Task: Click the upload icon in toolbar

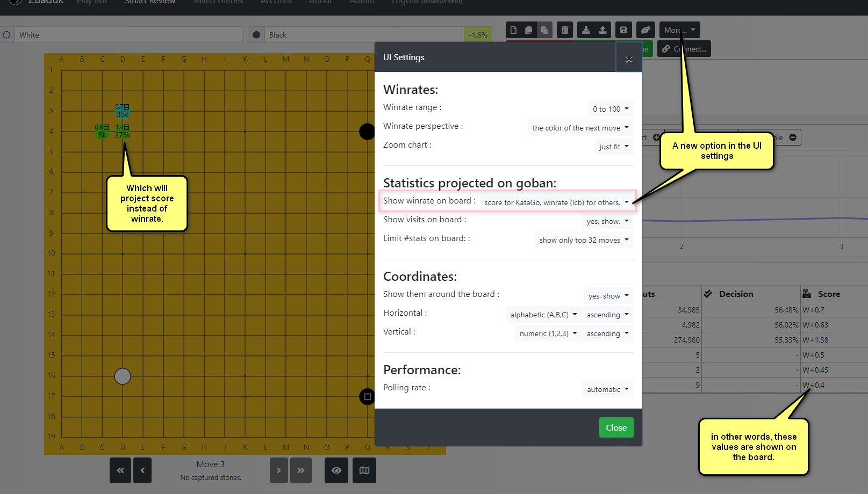Action: 602,30
